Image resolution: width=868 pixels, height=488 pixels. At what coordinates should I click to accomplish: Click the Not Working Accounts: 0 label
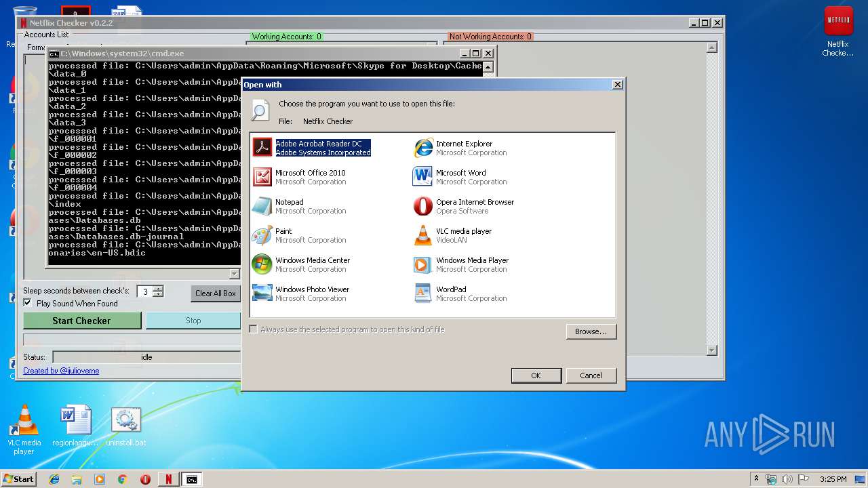coord(490,37)
